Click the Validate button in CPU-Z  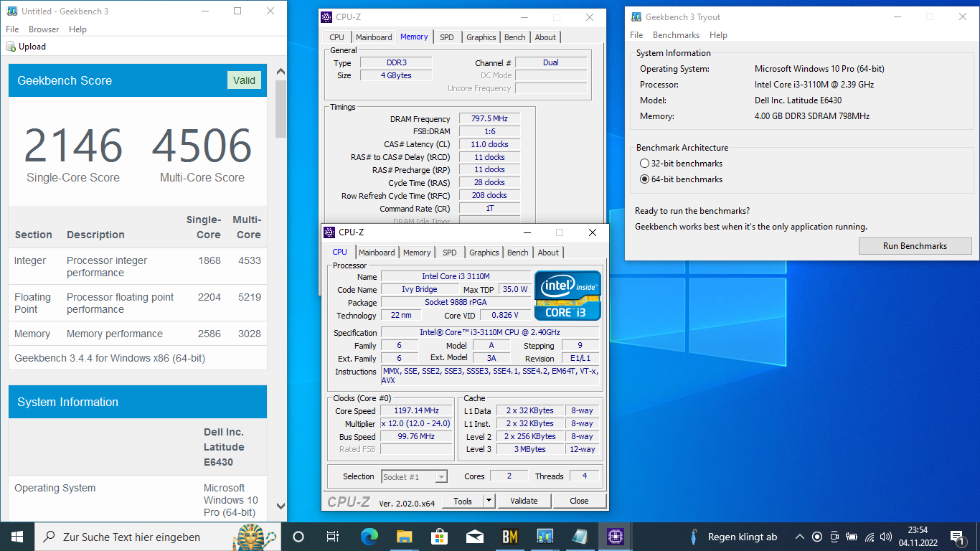(x=524, y=501)
